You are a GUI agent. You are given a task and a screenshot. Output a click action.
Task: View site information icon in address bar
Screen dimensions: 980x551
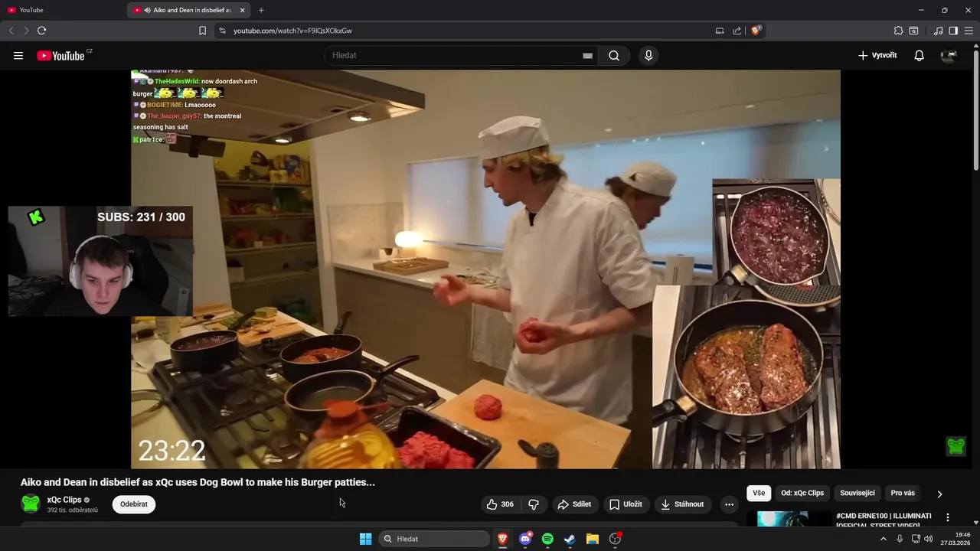pos(222,31)
